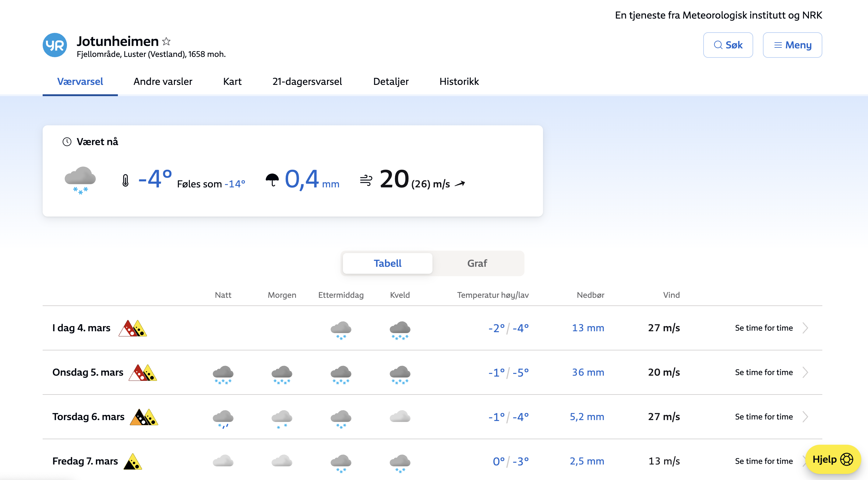Click the YR logo icon

[x=55, y=45]
